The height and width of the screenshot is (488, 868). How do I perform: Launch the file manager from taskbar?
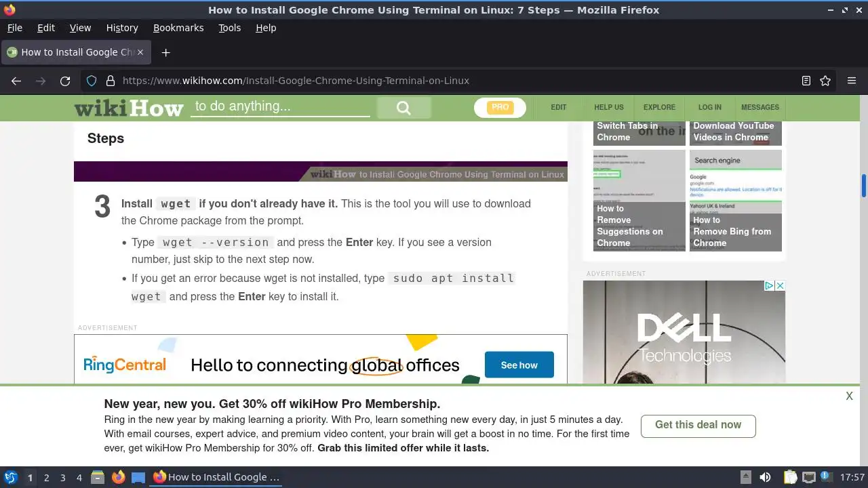[98, 477]
